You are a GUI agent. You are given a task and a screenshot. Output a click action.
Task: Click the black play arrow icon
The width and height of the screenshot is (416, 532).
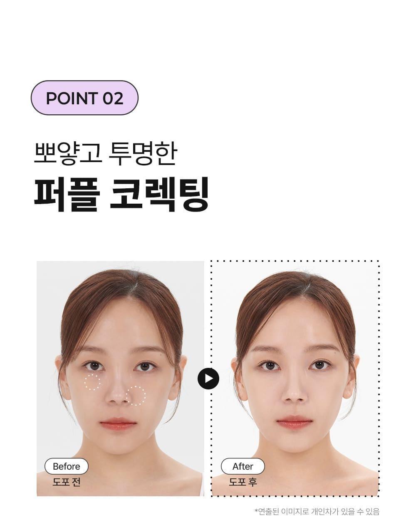[208, 378]
